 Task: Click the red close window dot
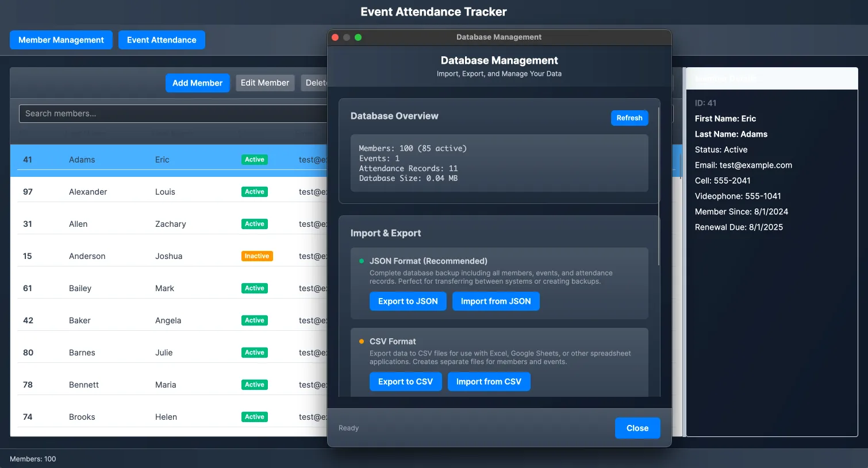(335, 37)
